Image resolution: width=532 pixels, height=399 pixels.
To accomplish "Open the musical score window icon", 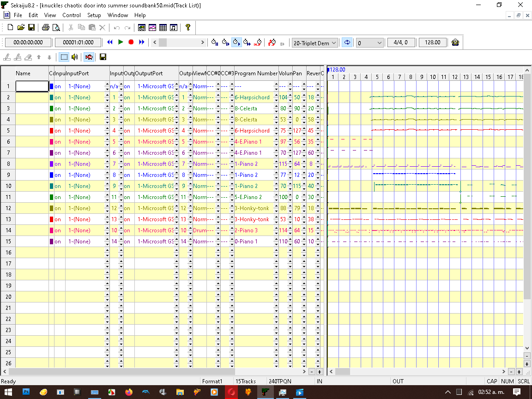I will point(174,28).
